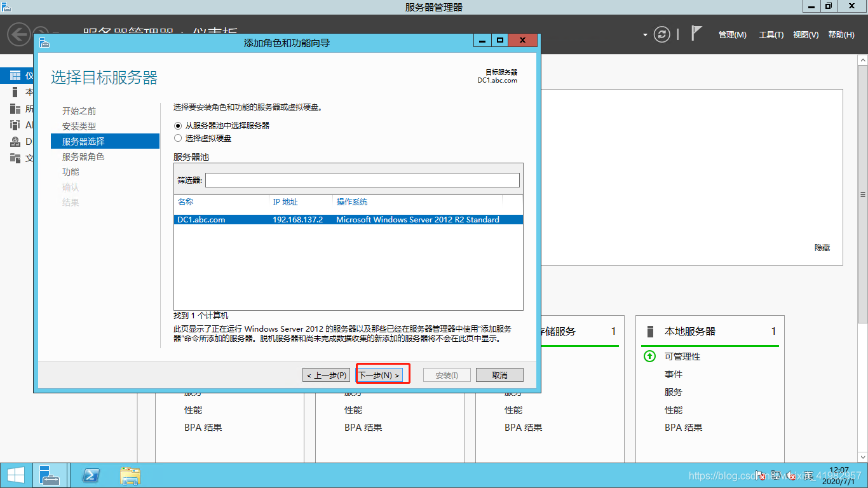
Task: Click the 找到 1 个计算机 text
Action: coord(201,316)
